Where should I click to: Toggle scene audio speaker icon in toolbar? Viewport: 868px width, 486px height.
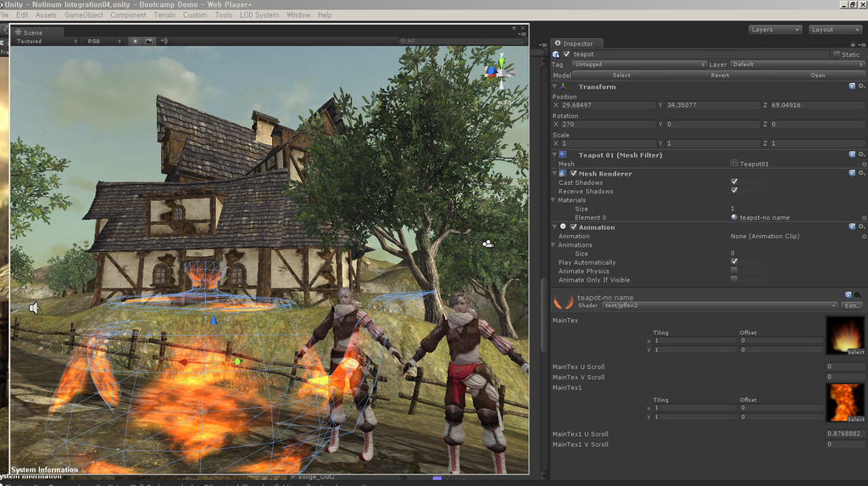pos(164,41)
